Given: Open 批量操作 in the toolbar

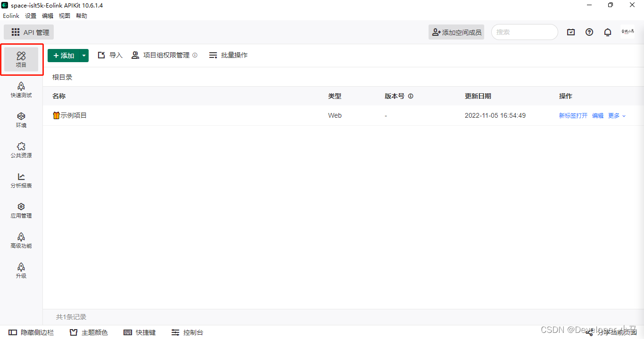Looking at the screenshot, I should (228, 55).
